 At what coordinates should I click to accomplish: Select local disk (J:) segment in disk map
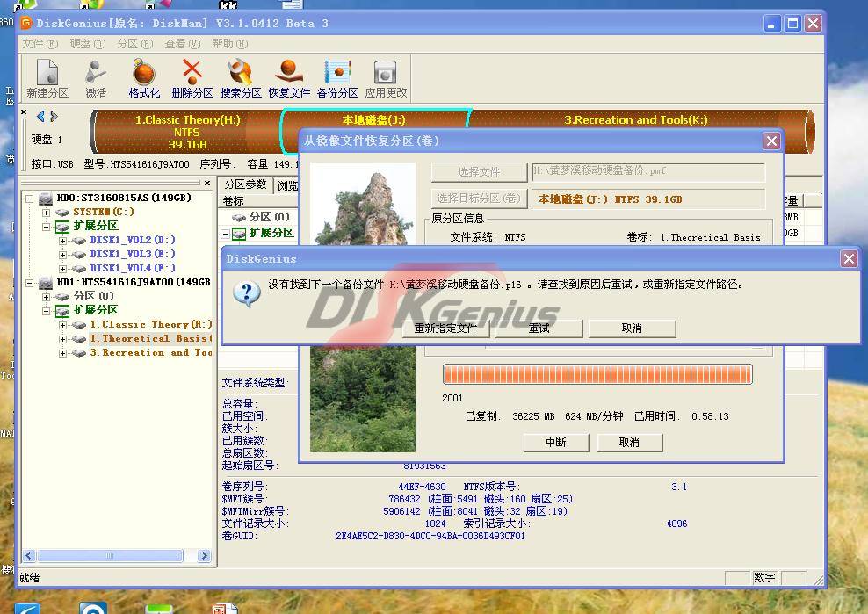pos(374,119)
